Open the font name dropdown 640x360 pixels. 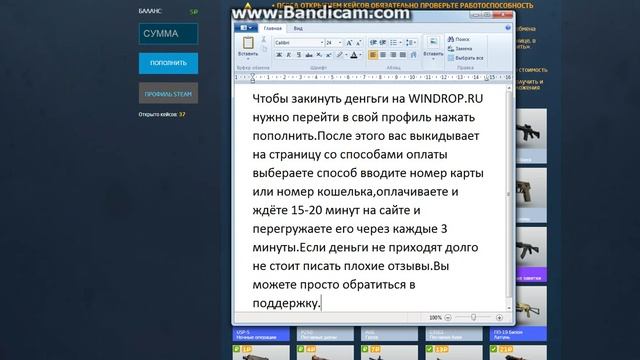(322, 43)
